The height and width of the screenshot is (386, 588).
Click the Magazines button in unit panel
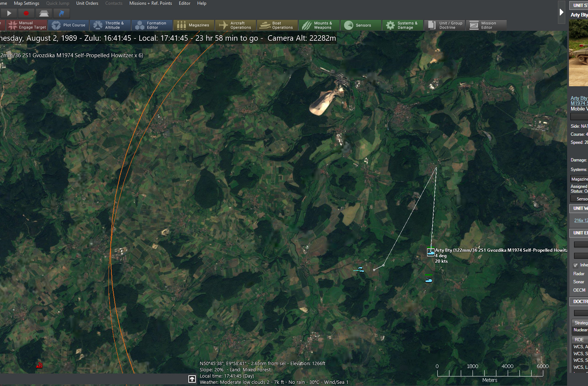[579, 179]
